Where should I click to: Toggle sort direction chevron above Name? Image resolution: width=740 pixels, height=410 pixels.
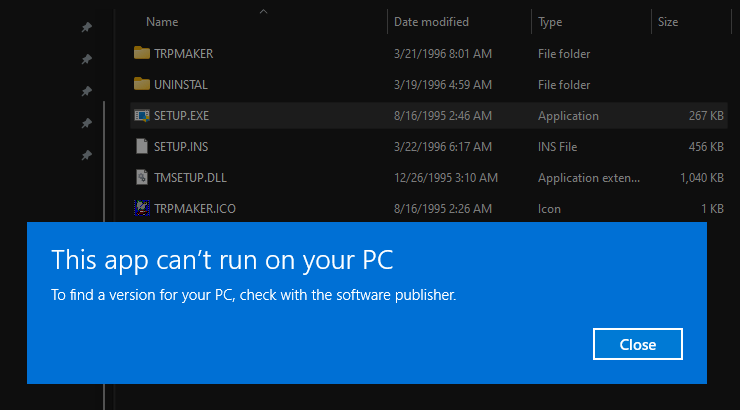(263, 11)
